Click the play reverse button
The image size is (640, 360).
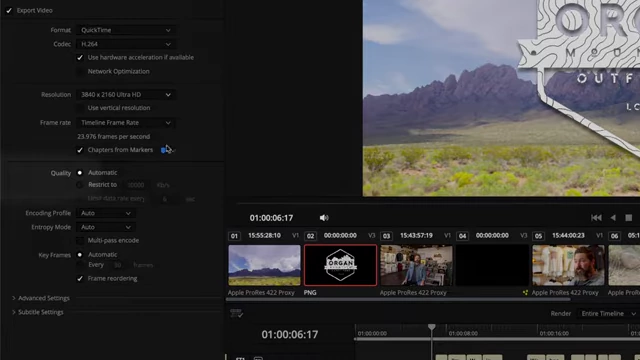click(x=613, y=218)
